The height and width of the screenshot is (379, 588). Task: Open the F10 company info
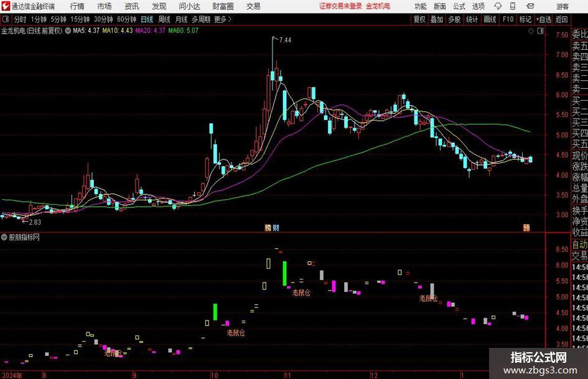(x=508, y=19)
